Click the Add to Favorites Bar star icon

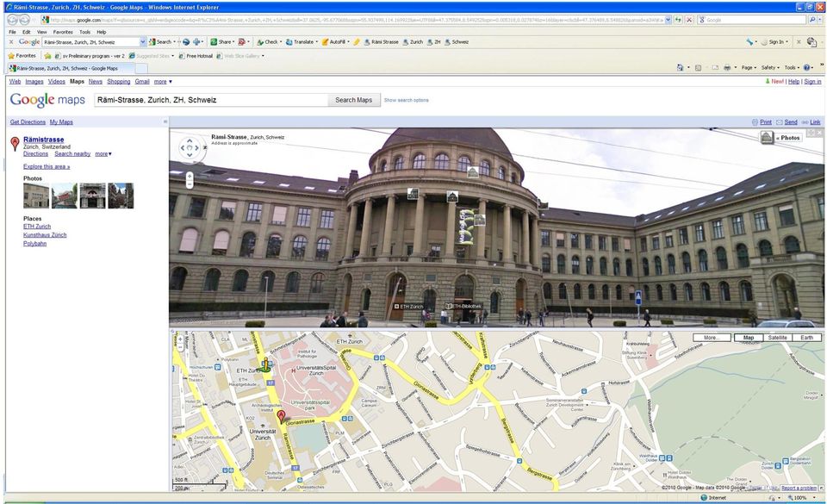point(48,55)
